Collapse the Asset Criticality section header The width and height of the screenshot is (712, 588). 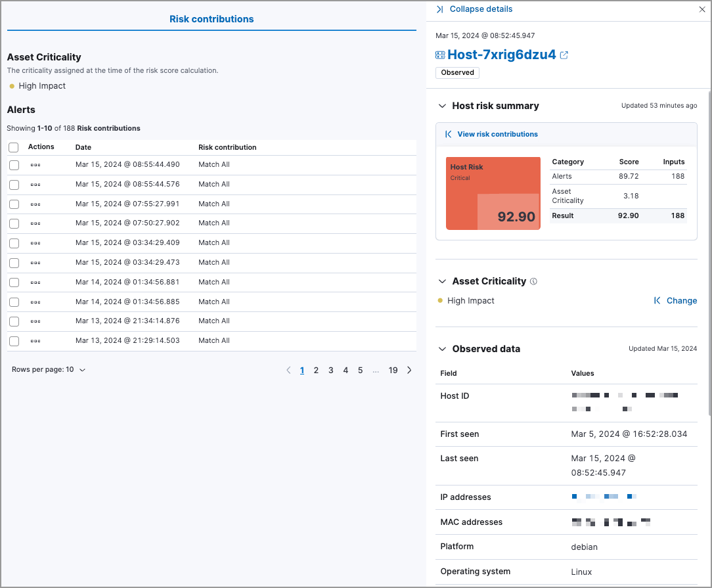click(x=442, y=281)
